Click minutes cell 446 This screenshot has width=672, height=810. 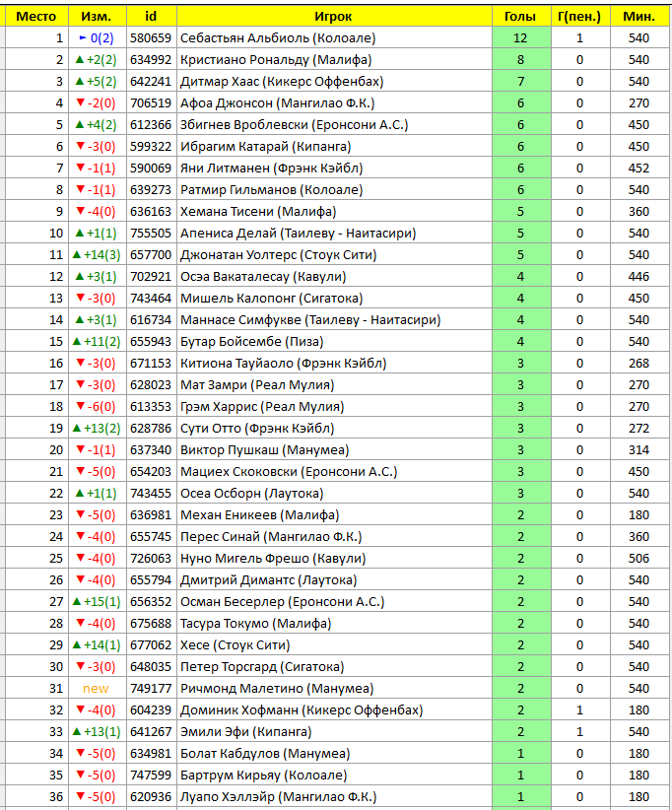[x=638, y=277]
